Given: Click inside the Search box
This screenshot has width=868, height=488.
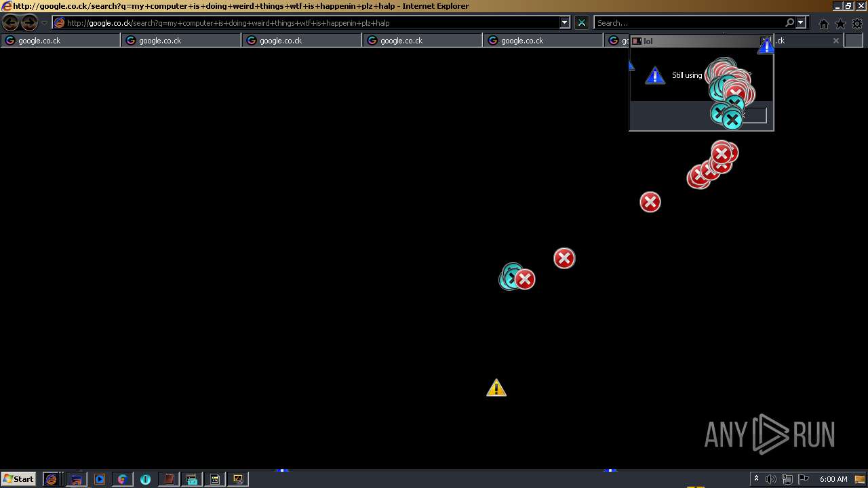Looking at the screenshot, I should tap(688, 23).
